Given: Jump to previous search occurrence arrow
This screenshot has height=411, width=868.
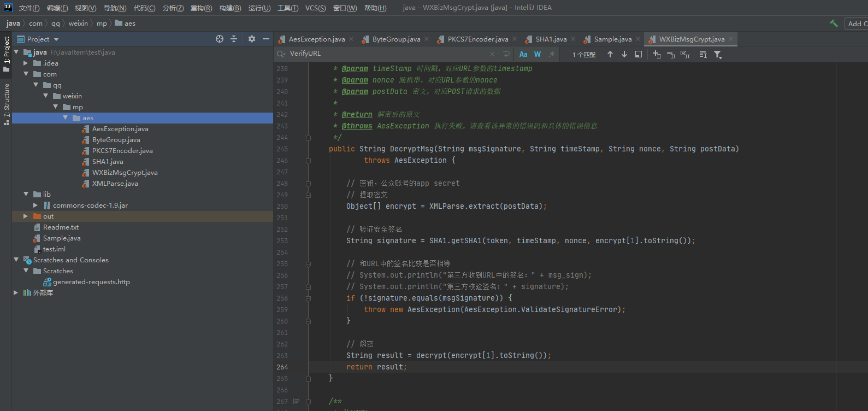Looking at the screenshot, I should (x=610, y=54).
